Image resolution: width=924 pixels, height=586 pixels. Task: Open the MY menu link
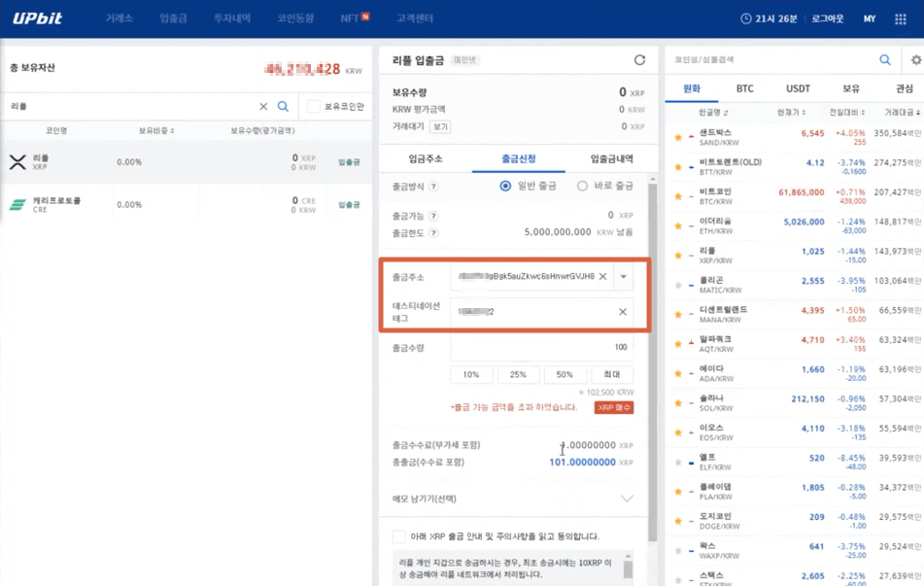coord(870,18)
